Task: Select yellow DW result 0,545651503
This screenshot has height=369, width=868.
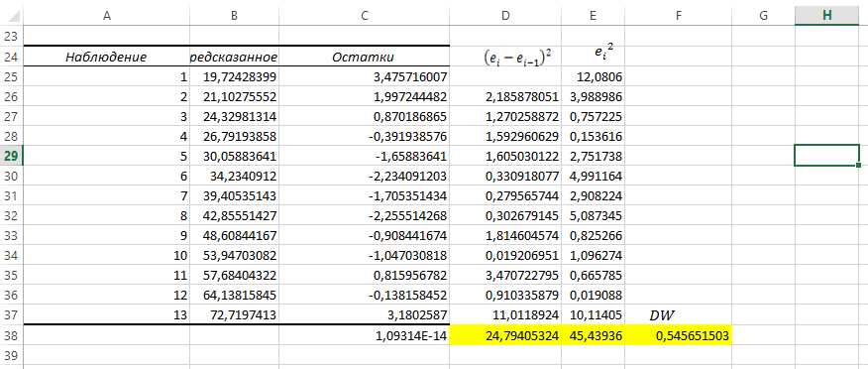Action: (678, 335)
